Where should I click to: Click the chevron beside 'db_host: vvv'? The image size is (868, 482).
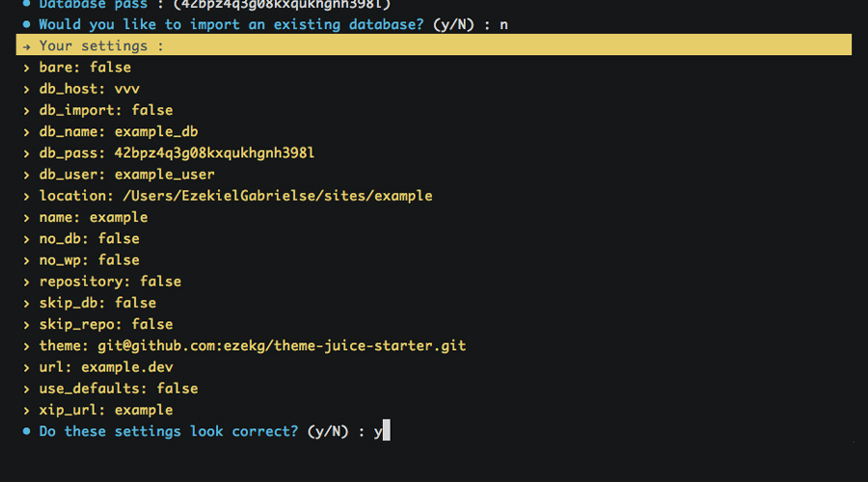[x=26, y=89]
